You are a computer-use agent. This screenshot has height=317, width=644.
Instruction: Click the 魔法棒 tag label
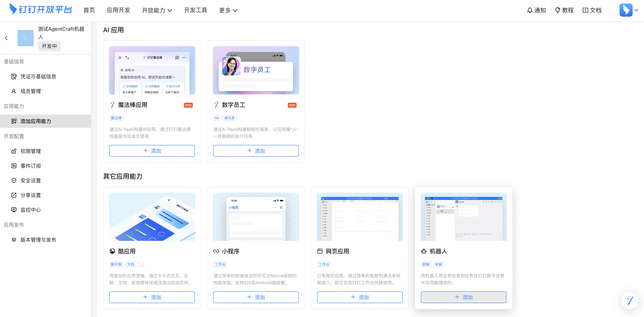click(116, 118)
